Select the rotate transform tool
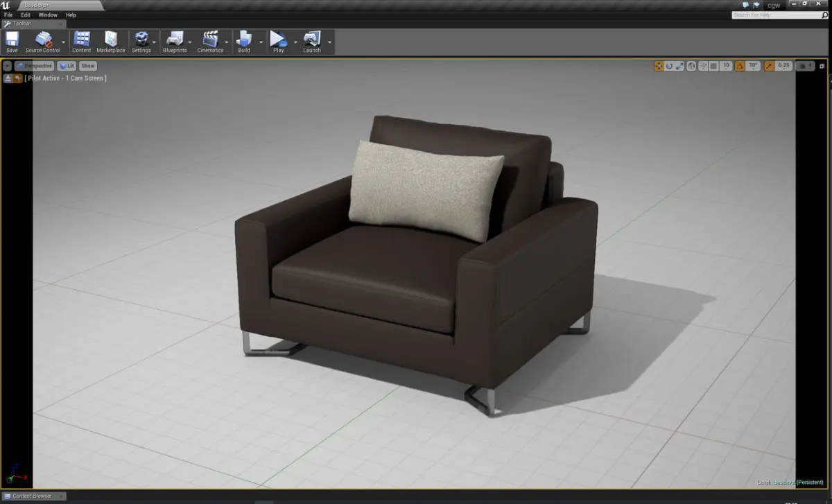This screenshot has width=832, height=504. point(669,66)
